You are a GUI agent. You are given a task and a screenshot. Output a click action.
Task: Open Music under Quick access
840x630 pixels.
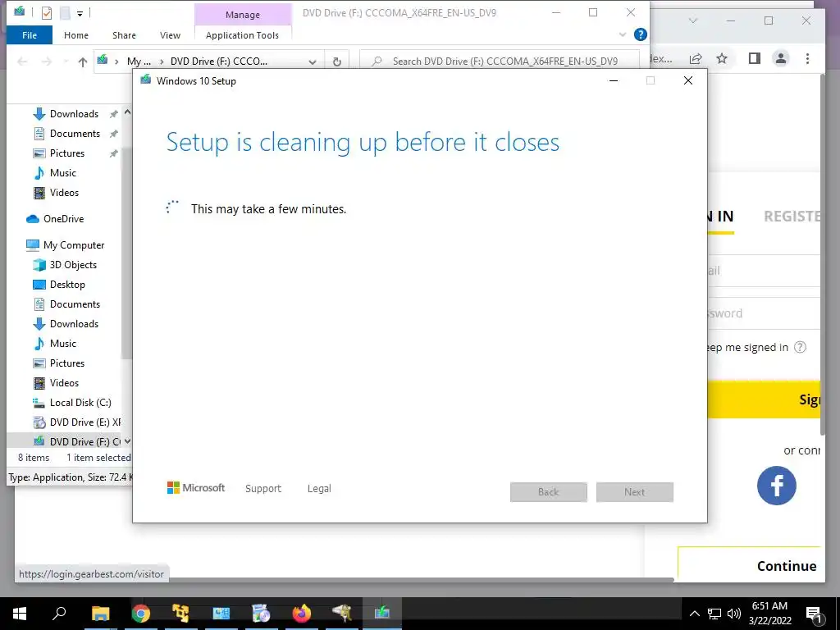[x=62, y=173]
